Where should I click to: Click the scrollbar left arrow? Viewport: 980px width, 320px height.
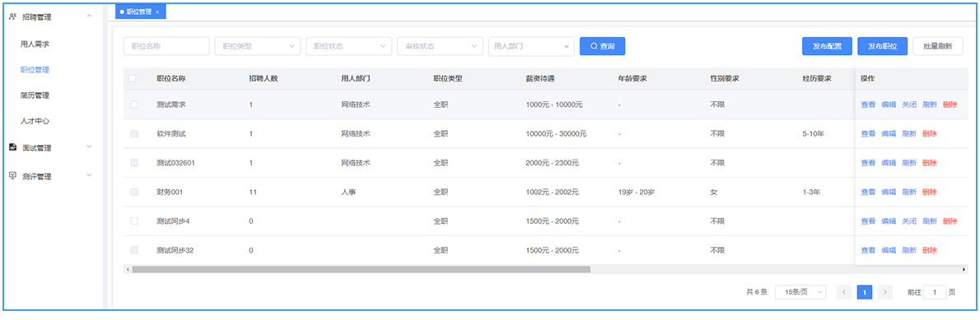tap(128, 270)
